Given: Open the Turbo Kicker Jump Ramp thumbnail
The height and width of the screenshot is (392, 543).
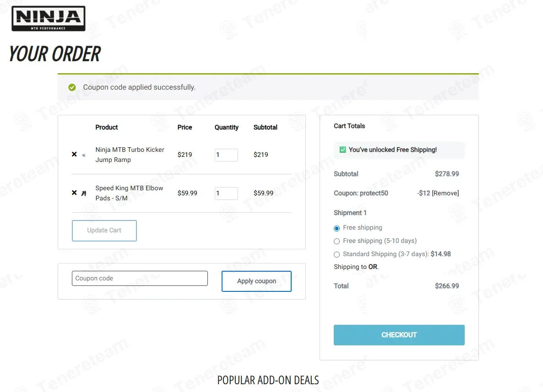Looking at the screenshot, I should tap(84, 155).
